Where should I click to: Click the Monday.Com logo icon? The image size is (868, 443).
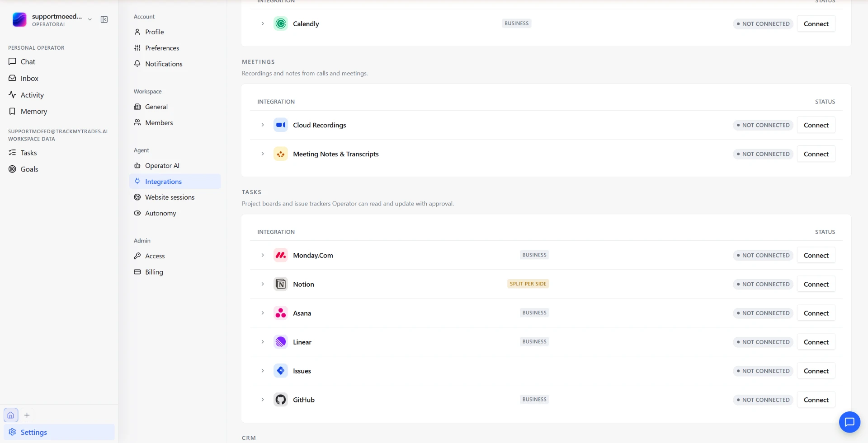pos(281,255)
